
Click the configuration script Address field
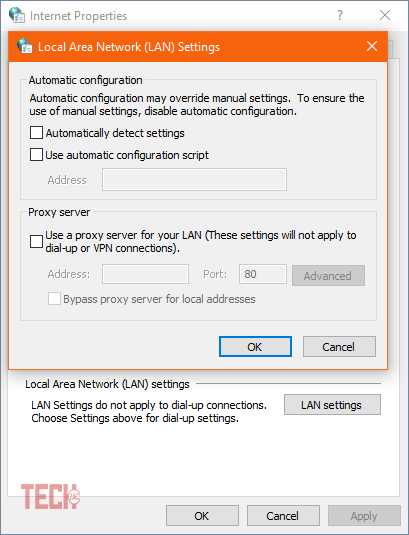pos(194,179)
